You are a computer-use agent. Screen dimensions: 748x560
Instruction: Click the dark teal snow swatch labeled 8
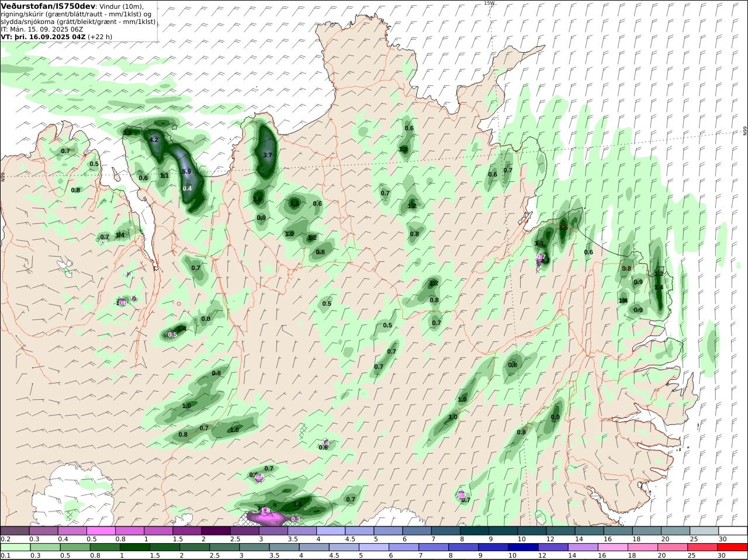click(x=475, y=531)
